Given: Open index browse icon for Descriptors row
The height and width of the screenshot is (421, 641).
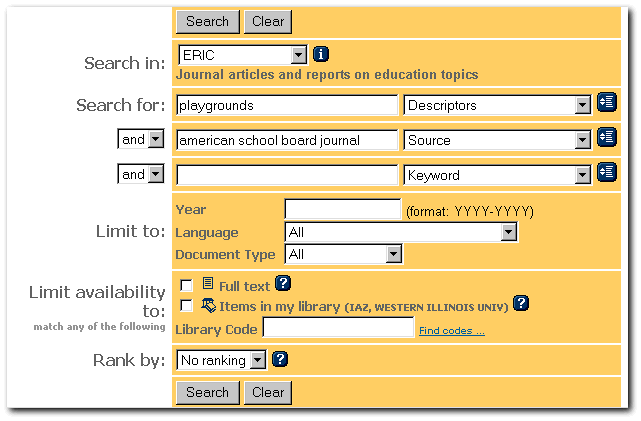Looking at the screenshot, I should [606, 103].
